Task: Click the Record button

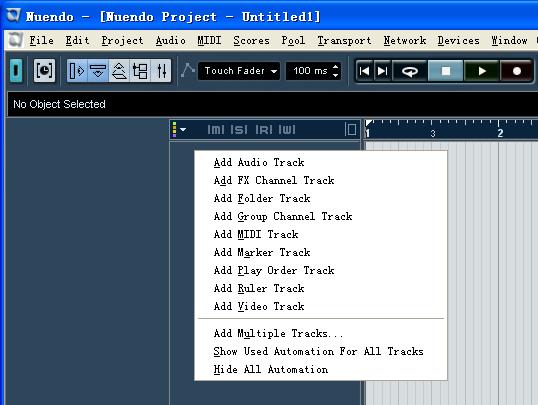Action: click(x=516, y=71)
